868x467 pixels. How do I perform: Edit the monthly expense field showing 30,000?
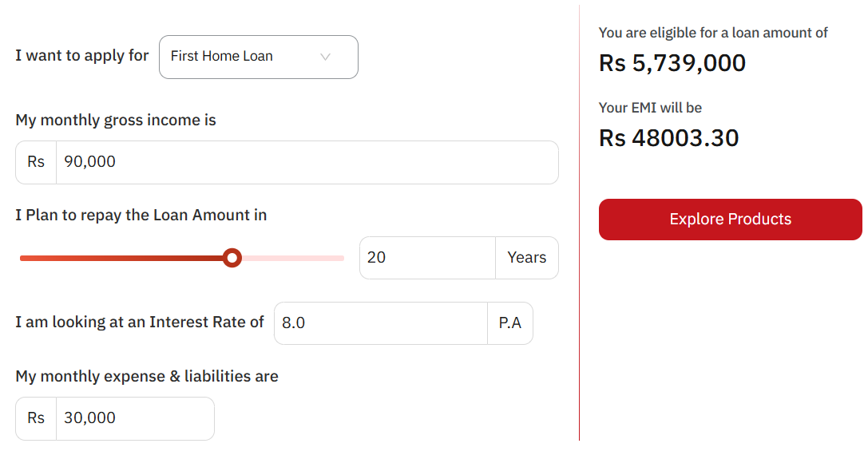135,418
